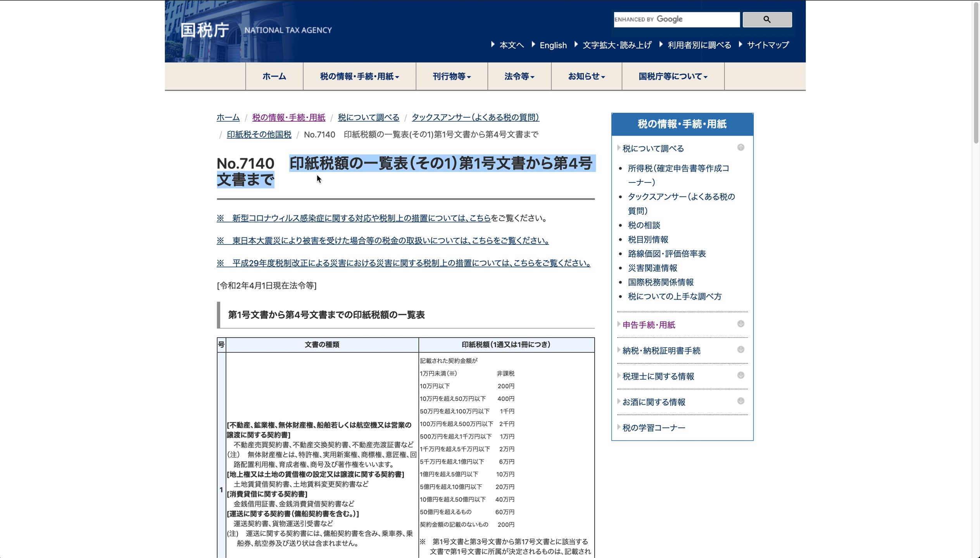The image size is (980, 558).
Task: Click the Google search magnifier button
Action: (x=767, y=19)
